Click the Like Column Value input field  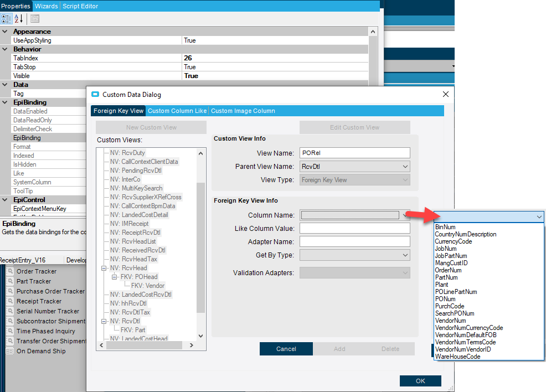click(x=355, y=228)
